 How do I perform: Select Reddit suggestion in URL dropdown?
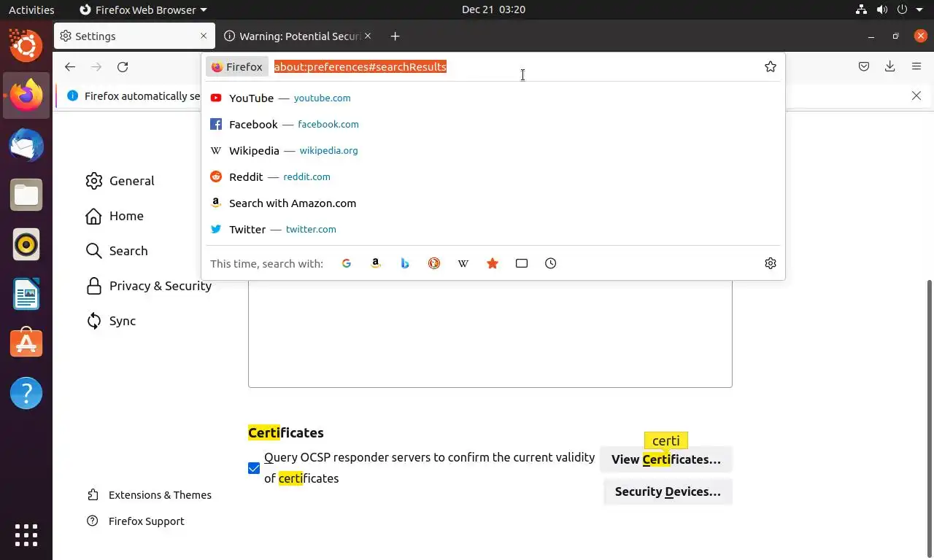click(493, 176)
